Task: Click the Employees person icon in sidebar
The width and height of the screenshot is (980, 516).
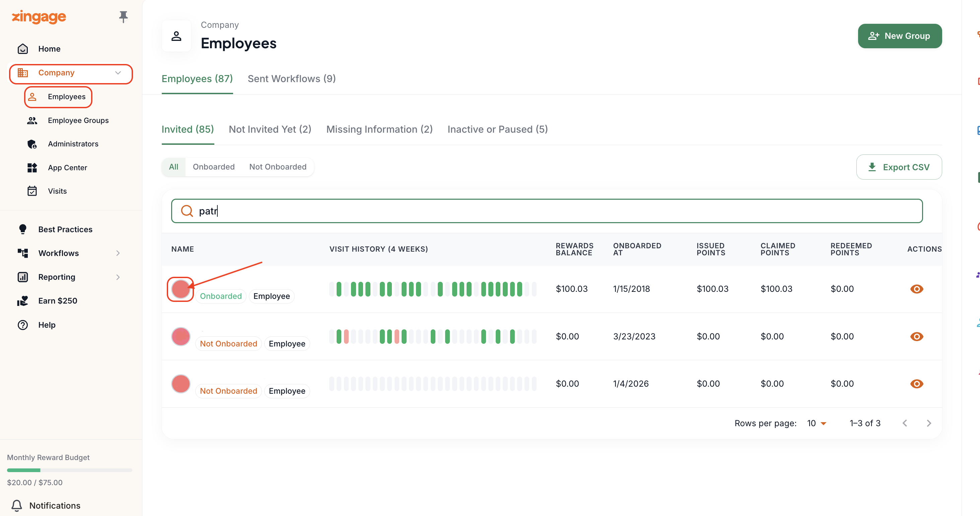Action: click(x=32, y=96)
